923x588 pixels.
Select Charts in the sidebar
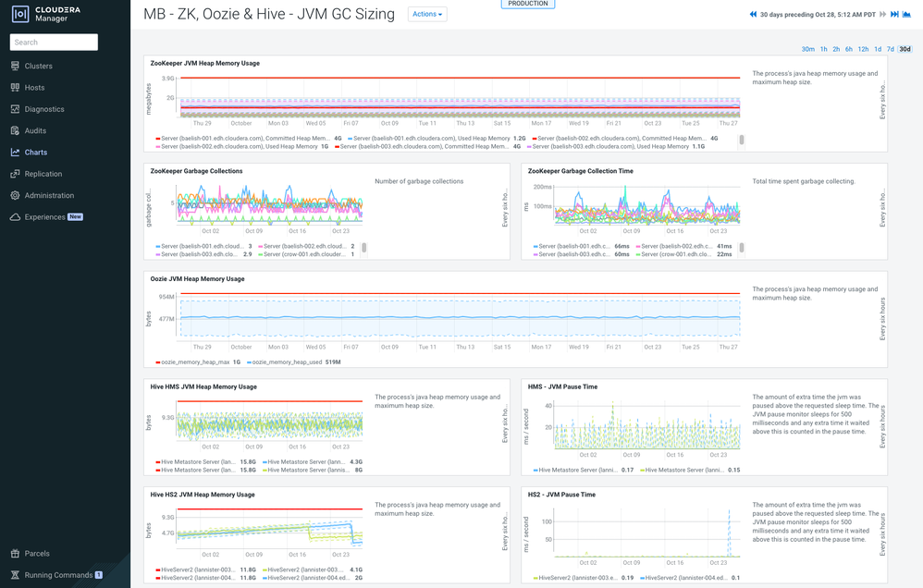click(36, 153)
